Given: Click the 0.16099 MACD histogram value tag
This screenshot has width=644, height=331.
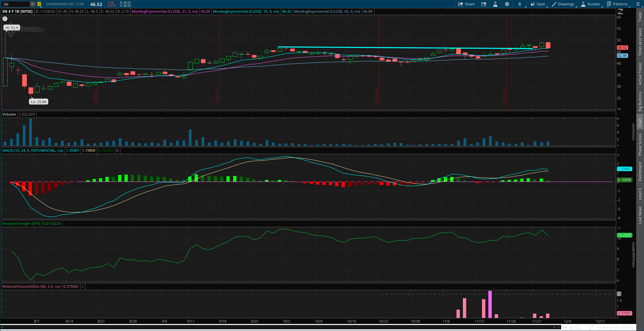Looking at the screenshot, I should (x=625, y=180).
